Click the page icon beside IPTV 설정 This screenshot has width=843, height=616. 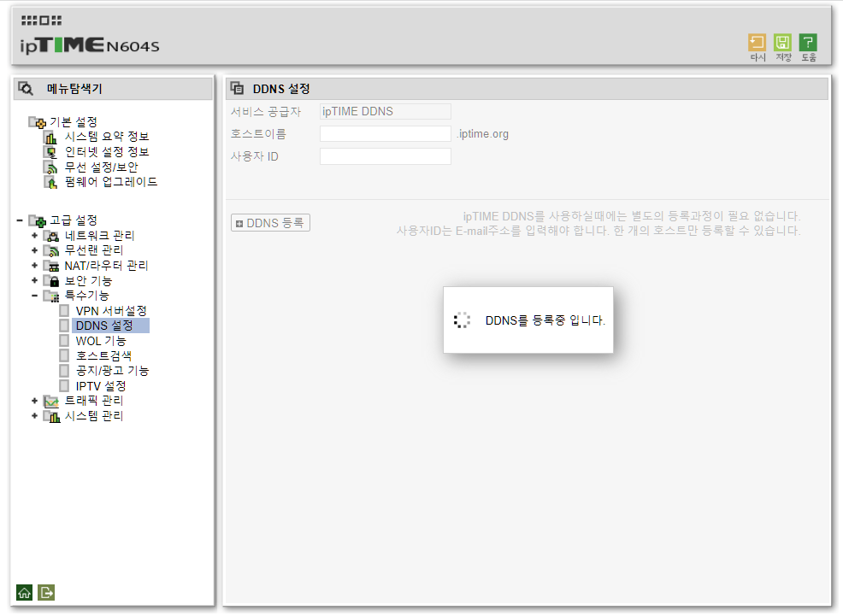pos(64,386)
